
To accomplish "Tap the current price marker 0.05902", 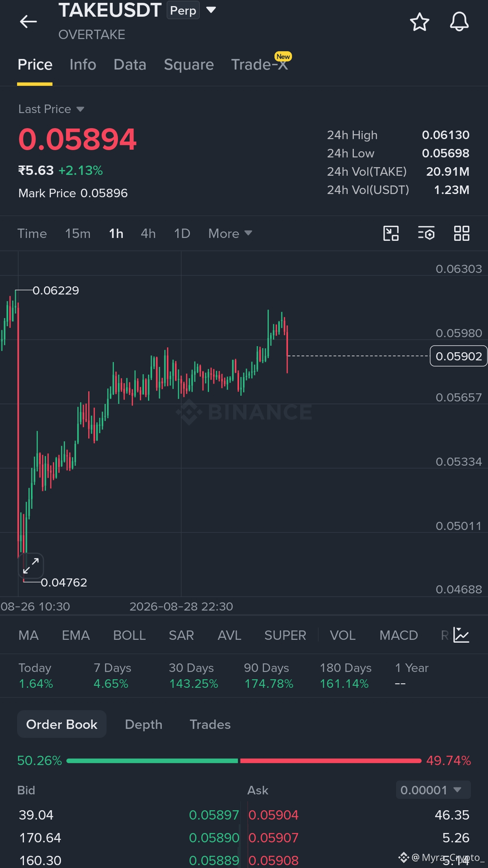I will click(x=458, y=356).
